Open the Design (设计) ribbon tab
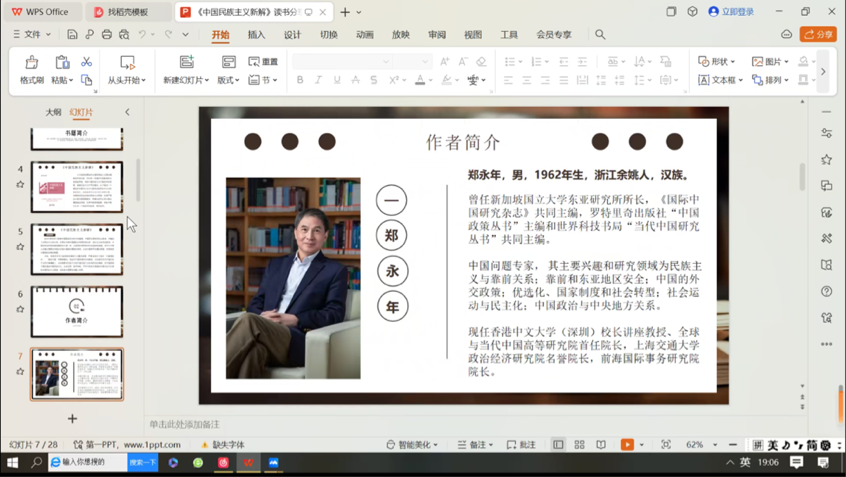This screenshot has height=477, width=846. [292, 35]
